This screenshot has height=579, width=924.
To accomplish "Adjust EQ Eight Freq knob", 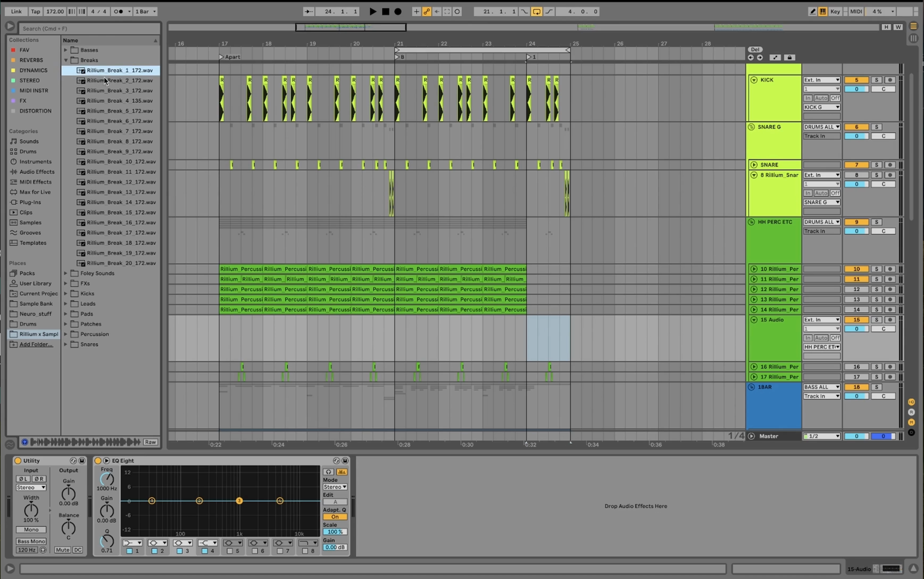I will 107,479.
